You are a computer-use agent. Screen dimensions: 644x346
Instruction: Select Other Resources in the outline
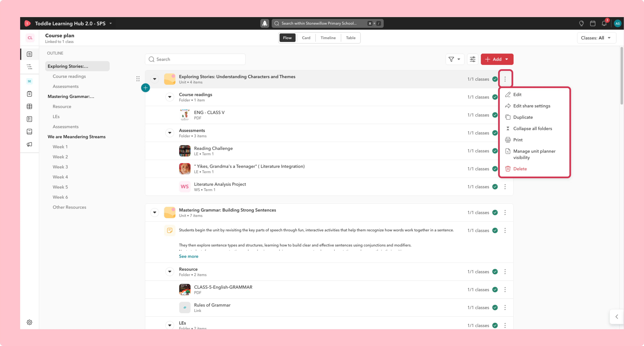tap(69, 207)
